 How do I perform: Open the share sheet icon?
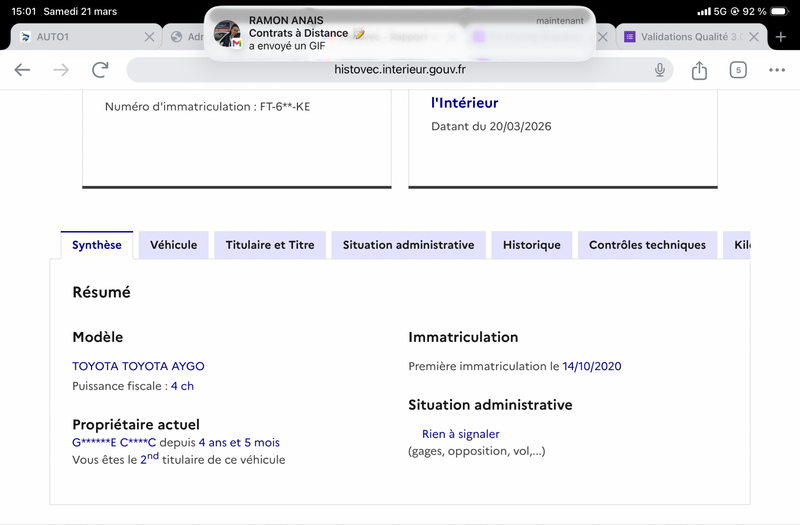click(x=699, y=70)
